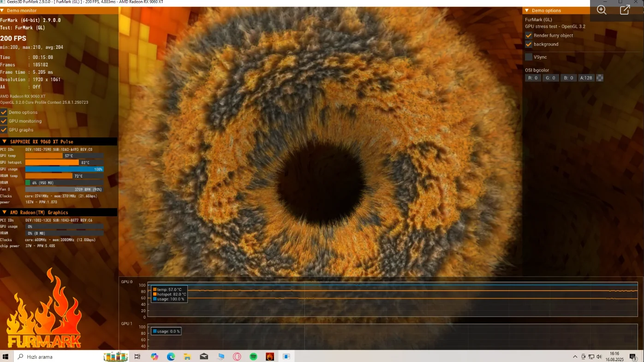Click the Frame time value line
The image size is (644, 362).
point(27,72)
